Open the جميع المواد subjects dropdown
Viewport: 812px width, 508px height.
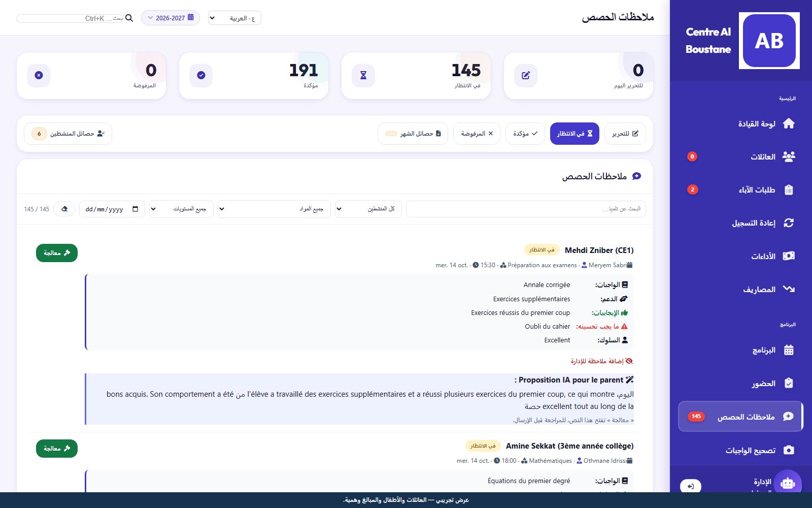(274, 209)
